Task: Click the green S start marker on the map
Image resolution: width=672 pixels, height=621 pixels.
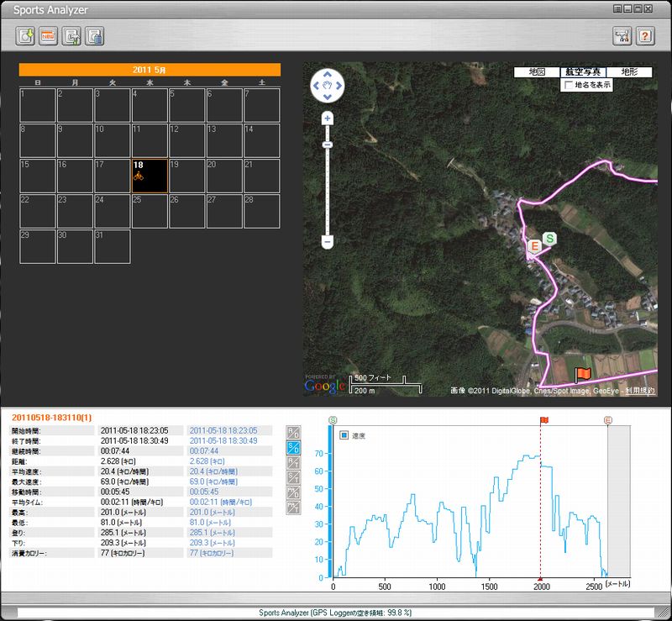Action: point(549,239)
